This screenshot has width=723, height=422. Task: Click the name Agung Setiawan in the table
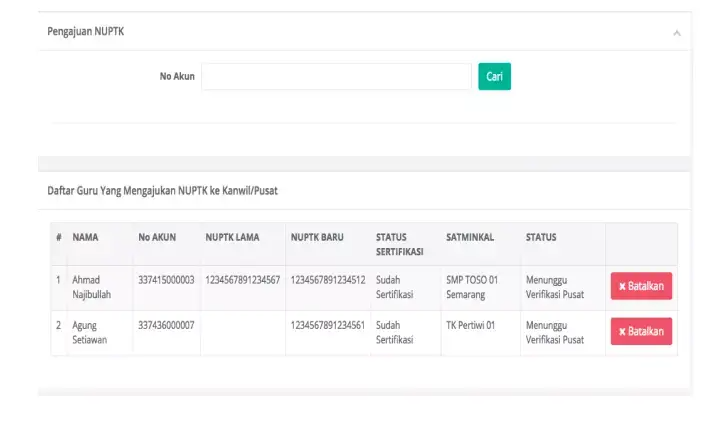pos(90,332)
